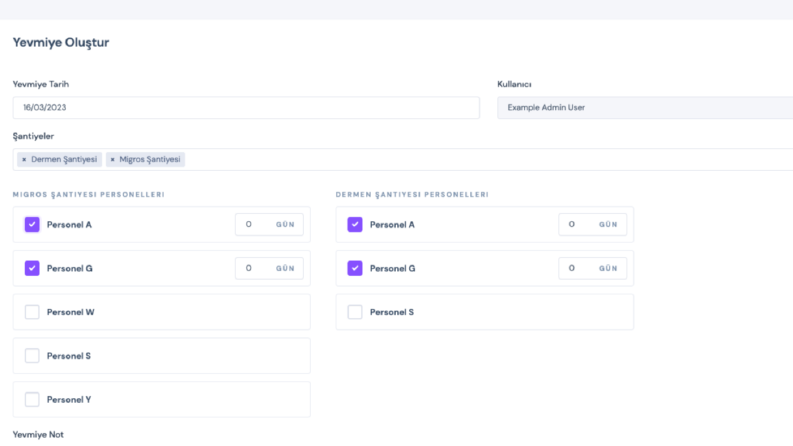Remove the Dermen Şantiyesi tag
Screen dimensions: 793x446
[x=24, y=159]
